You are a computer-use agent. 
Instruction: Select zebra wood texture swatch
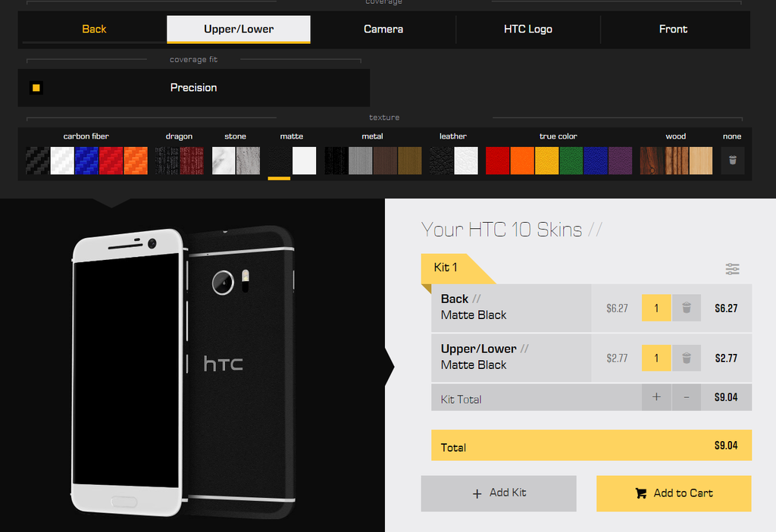[x=676, y=161]
